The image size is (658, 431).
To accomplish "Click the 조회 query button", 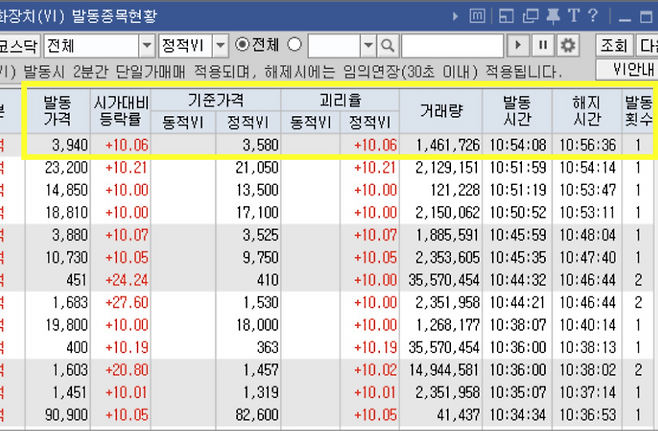I will click(x=613, y=45).
